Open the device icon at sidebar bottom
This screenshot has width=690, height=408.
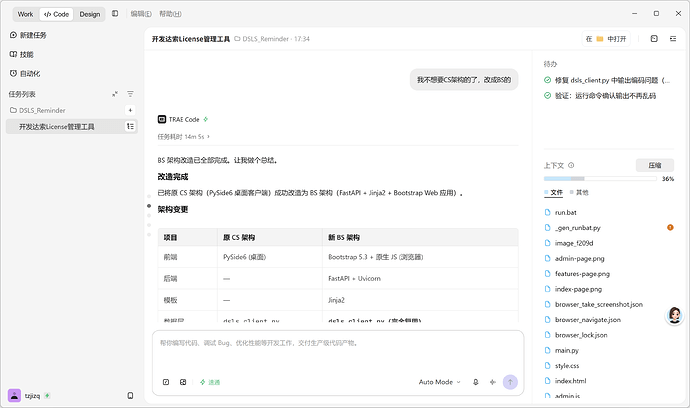click(130, 395)
